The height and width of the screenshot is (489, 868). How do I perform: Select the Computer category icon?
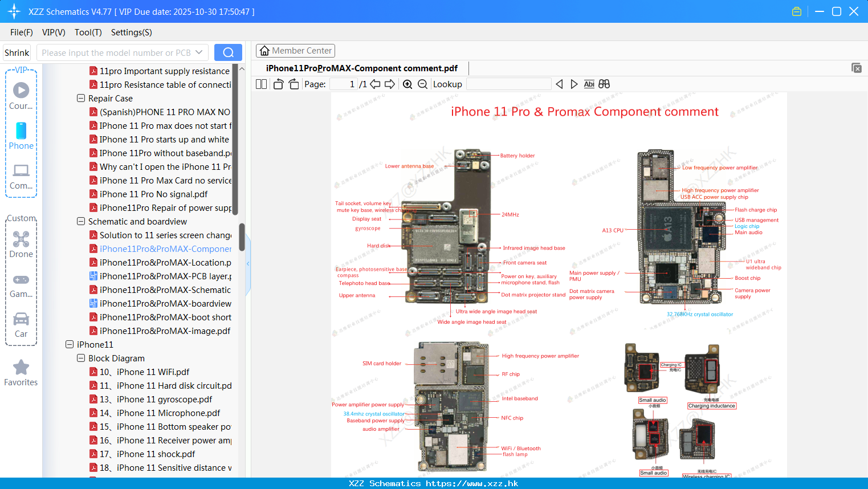(x=21, y=176)
